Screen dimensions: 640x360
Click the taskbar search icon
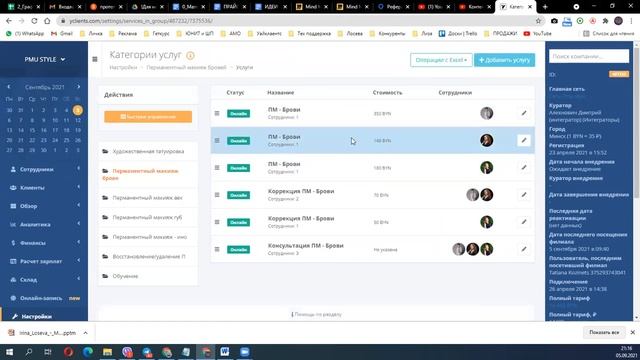click(29, 352)
